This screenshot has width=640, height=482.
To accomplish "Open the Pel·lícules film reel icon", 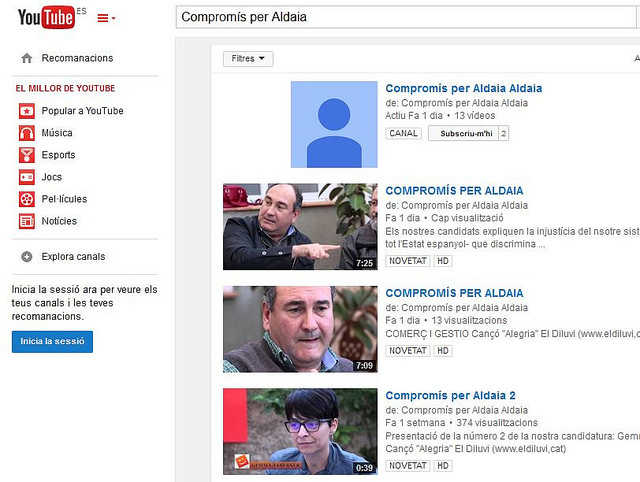I will tap(26, 199).
